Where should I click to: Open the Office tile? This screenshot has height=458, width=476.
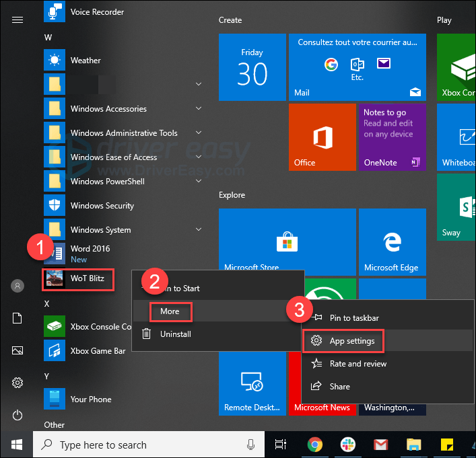pos(322,137)
